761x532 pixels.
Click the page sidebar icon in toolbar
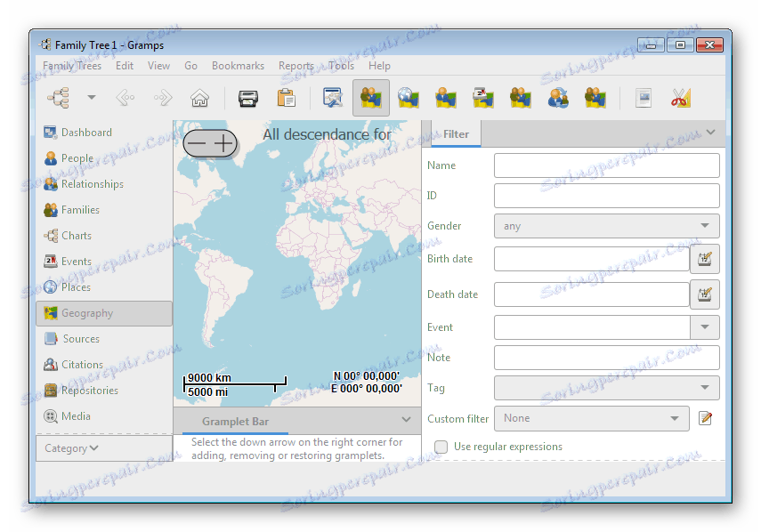coord(644,98)
